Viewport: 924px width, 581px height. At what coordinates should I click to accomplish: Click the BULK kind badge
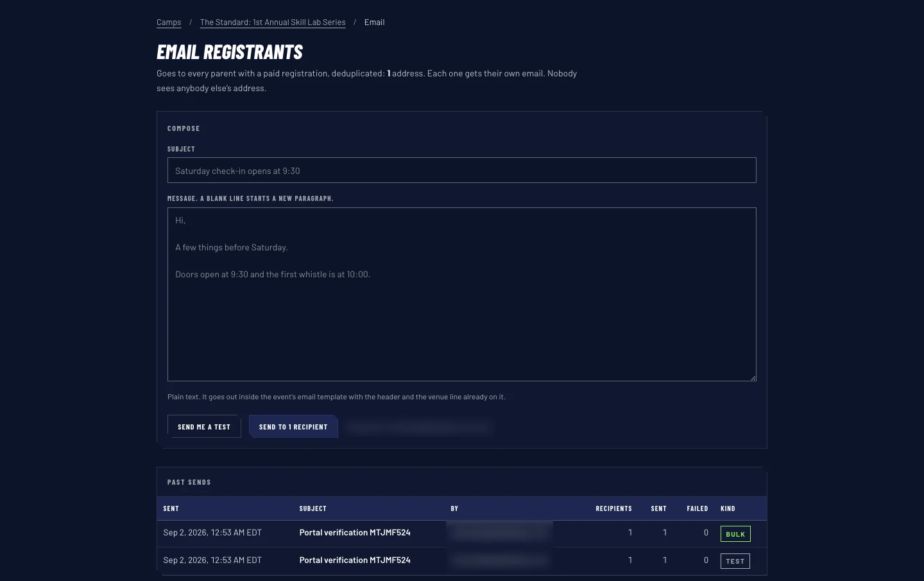pyautogui.click(x=735, y=534)
